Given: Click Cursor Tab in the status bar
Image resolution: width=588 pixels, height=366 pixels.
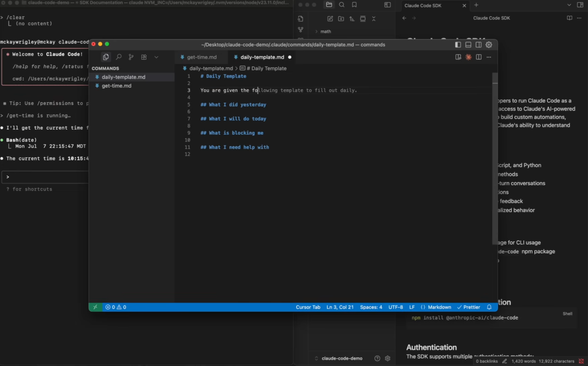Looking at the screenshot, I should (308, 307).
